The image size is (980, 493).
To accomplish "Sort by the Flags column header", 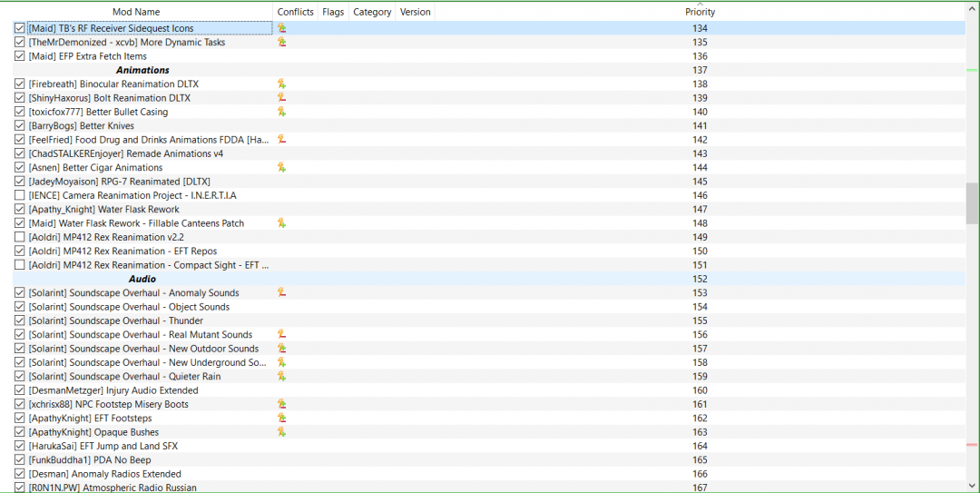I will (333, 12).
